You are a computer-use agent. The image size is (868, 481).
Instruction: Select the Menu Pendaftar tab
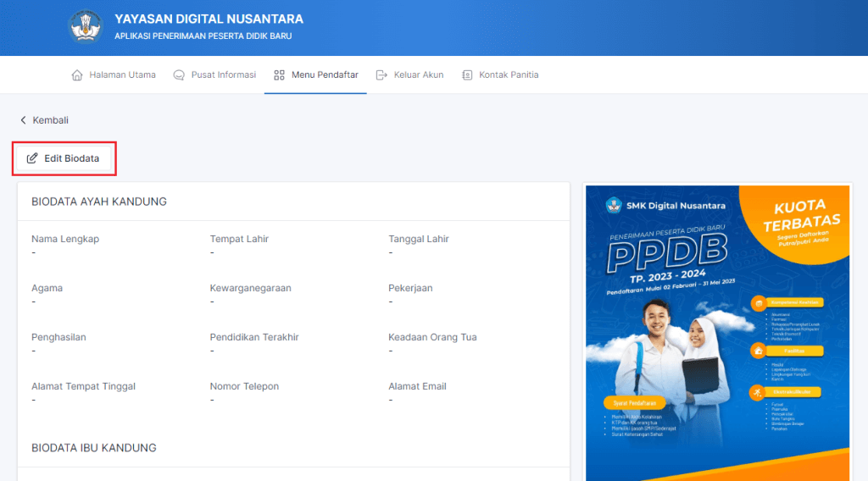click(x=325, y=75)
